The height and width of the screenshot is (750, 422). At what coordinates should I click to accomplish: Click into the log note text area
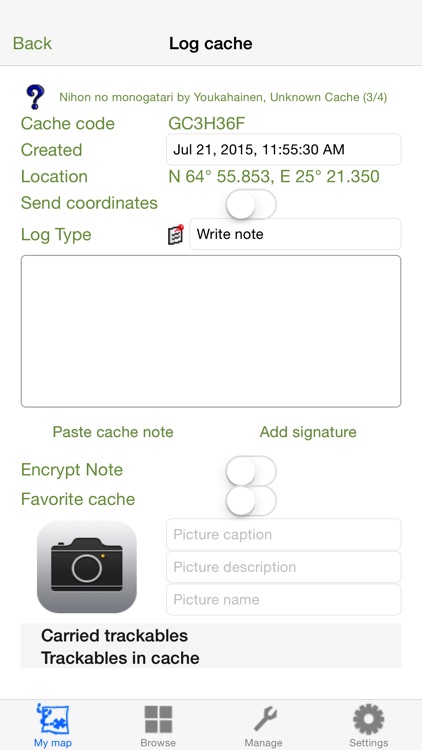coord(211,331)
